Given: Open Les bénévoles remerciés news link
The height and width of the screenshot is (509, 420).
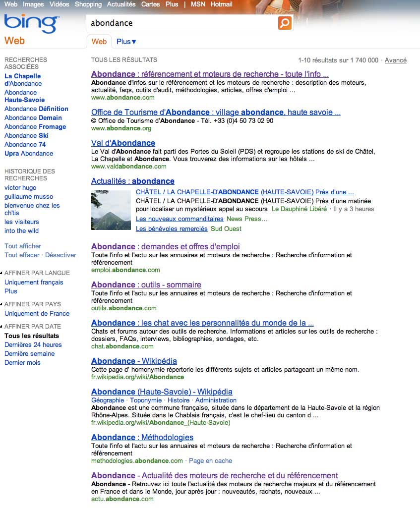Looking at the screenshot, I should point(172,228).
